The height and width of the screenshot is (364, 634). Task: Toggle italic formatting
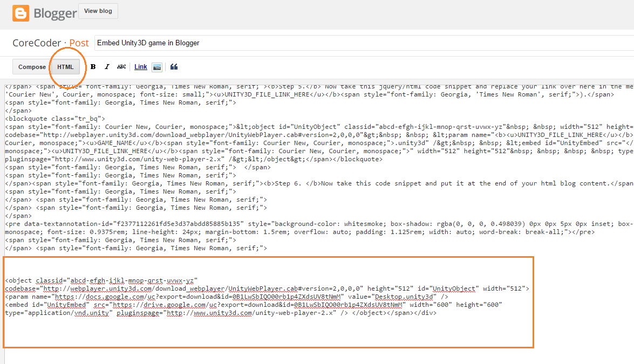(x=107, y=66)
